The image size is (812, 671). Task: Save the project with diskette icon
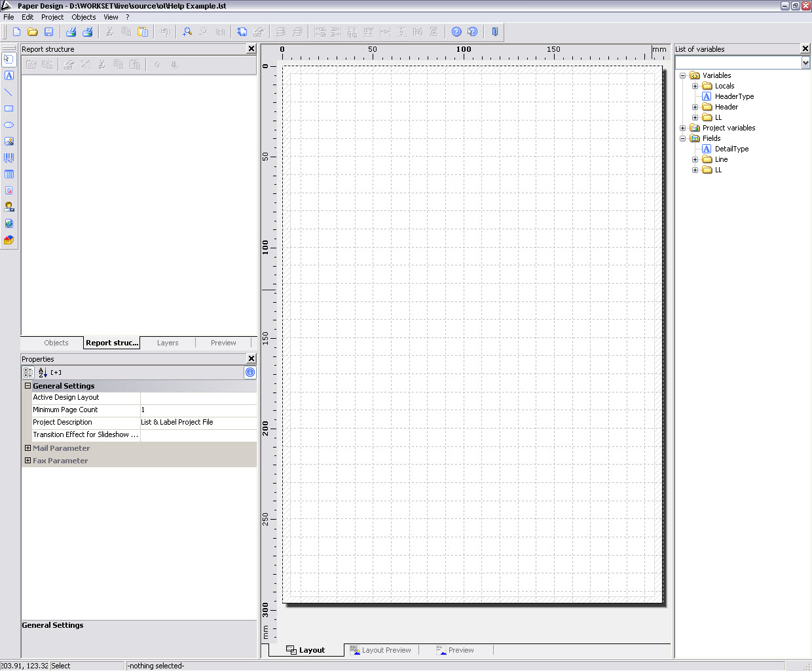[x=48, y=31]
